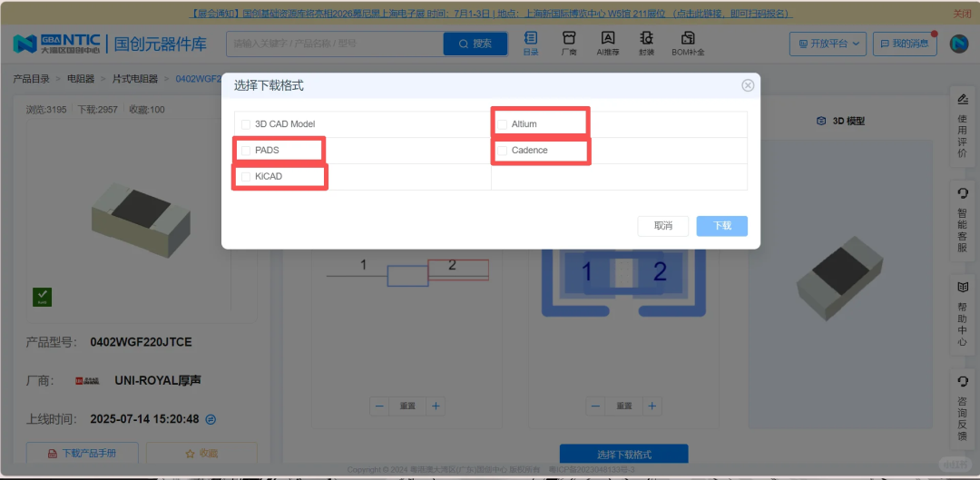The height and width of the screenshot is (480, 980).
Task: Zoom in the schematic symbol view
Action: [436, 406]
